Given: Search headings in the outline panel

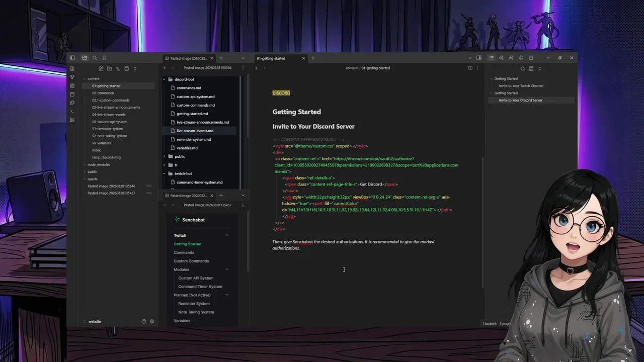Looking at the screenshot, I should tap(523, 68).
